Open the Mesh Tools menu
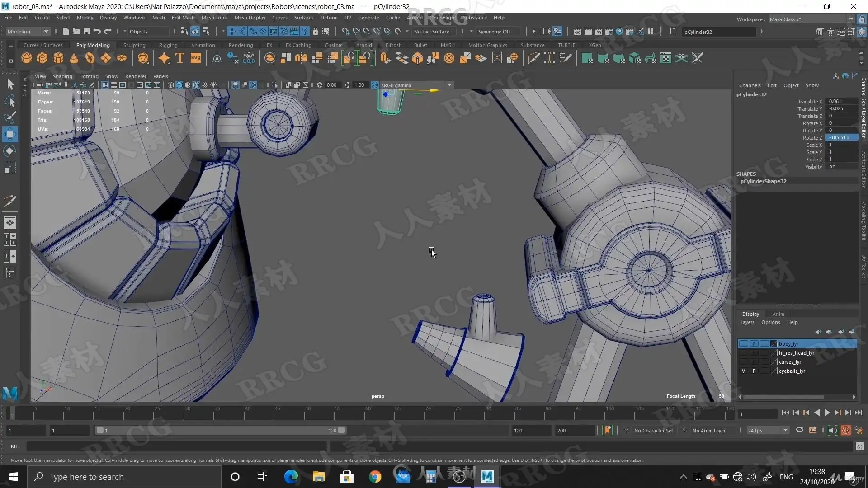This screenshot has height=488, width=868. [214, 18]
